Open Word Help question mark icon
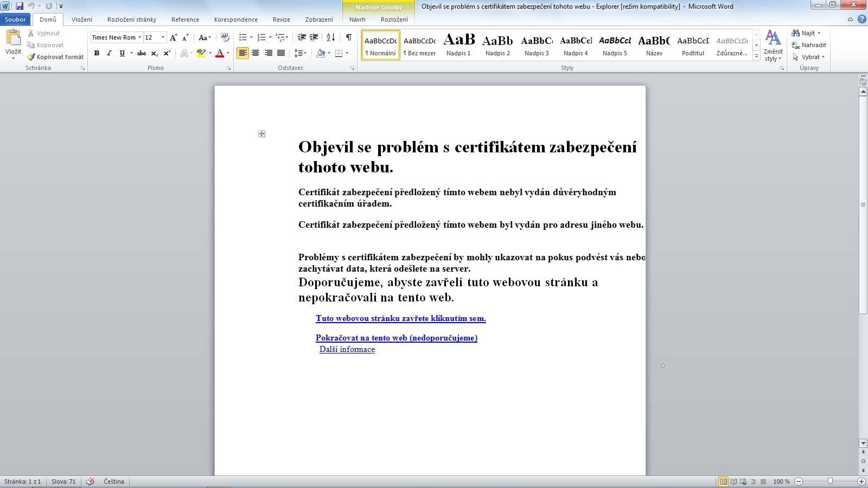The height and width of the screenshot is (488, 868). click(861, 20)
